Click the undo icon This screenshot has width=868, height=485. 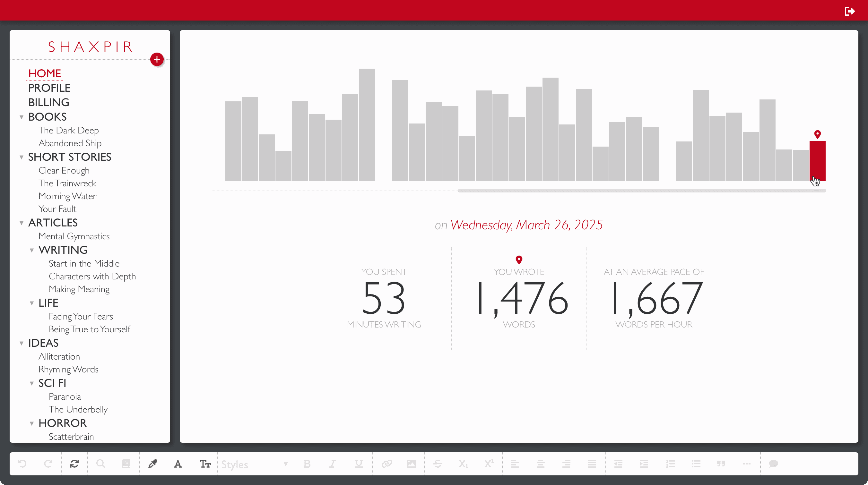22,464
